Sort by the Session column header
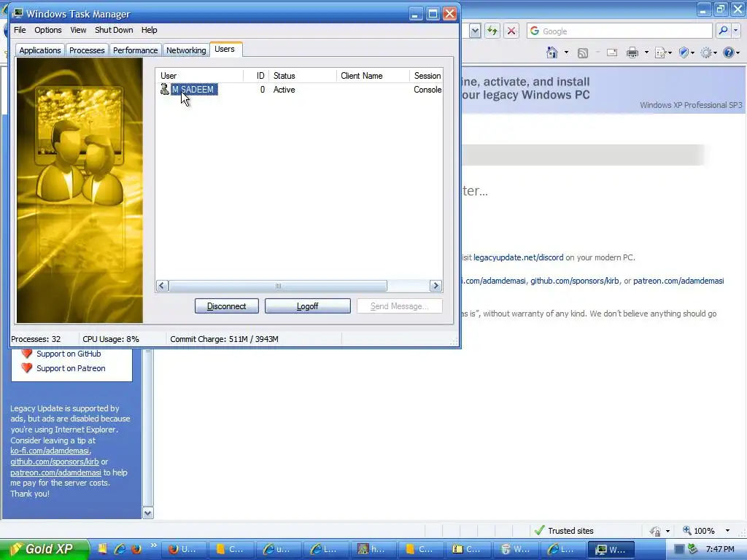747x560 pixels. point(427,76)
